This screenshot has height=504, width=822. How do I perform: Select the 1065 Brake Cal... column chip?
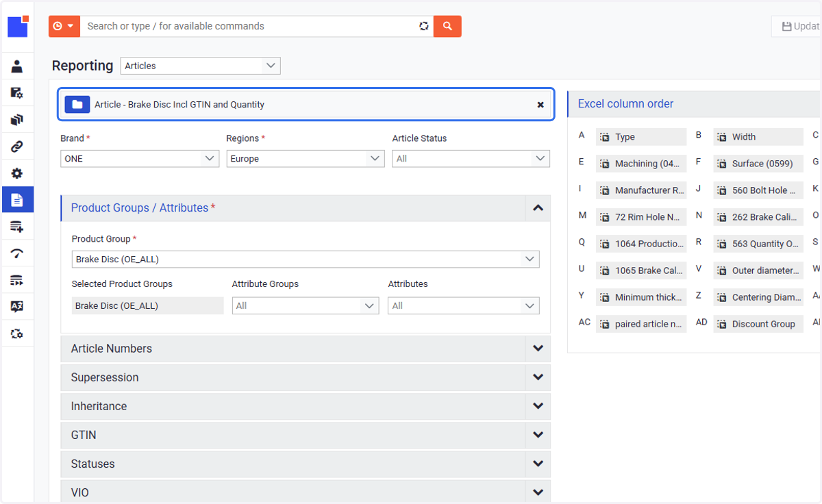(x=641, y=270)
